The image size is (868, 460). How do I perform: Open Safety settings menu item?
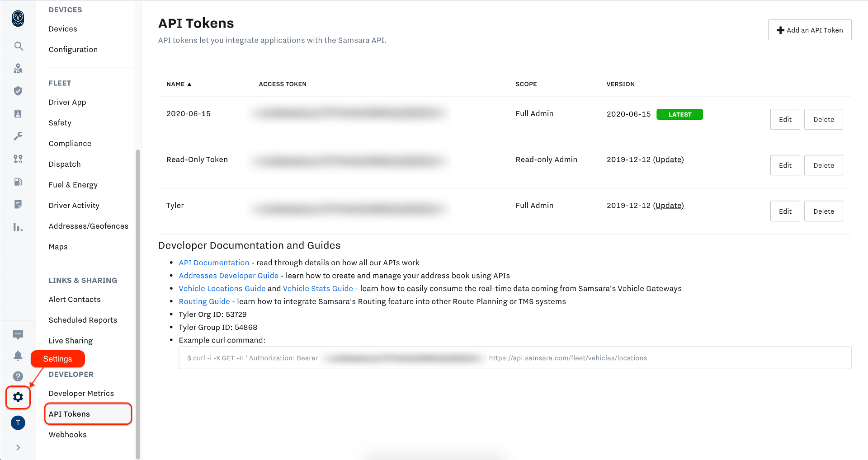60,123
